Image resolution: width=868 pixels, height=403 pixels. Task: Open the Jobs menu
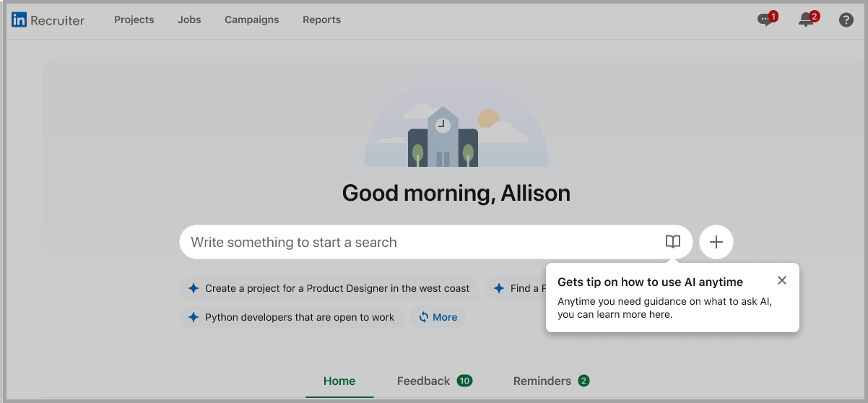click(189, 19)
